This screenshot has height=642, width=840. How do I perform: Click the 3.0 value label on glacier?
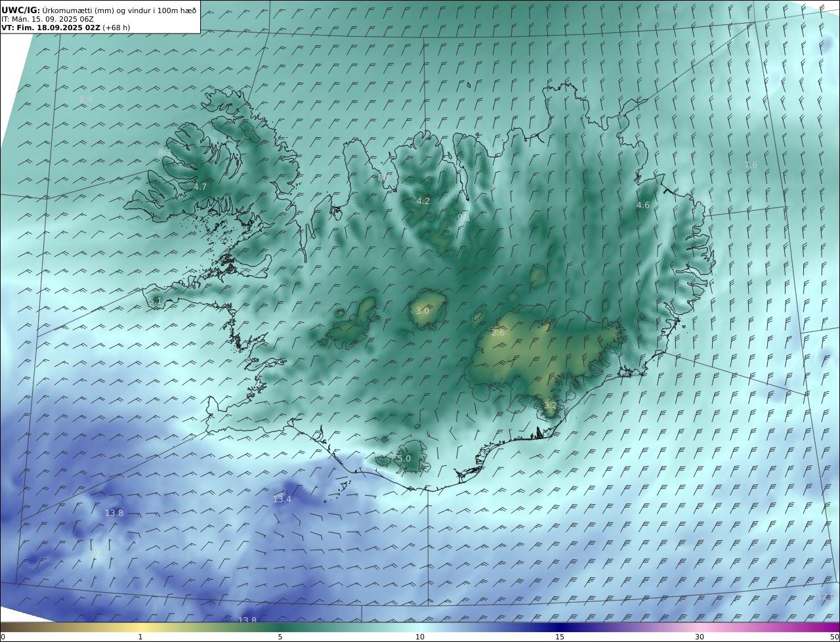423,310
